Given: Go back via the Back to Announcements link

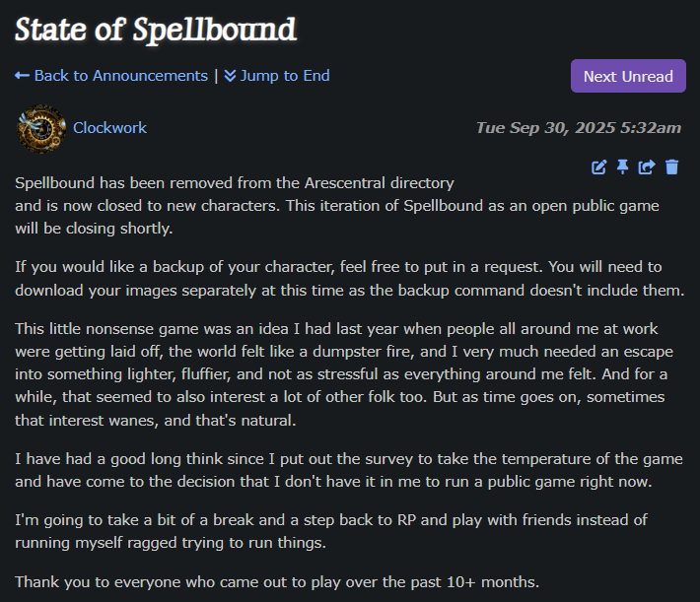Looking at the screenshot, I should (x=120, y=76).
